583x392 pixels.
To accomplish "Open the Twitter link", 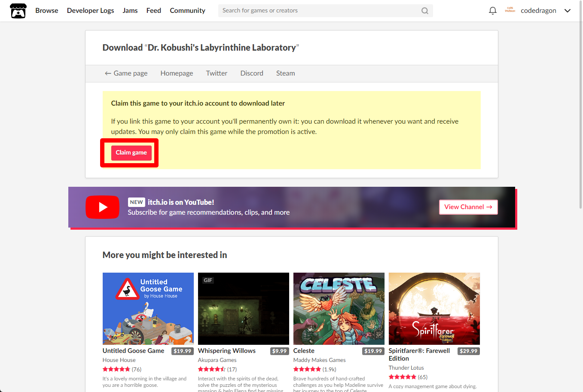I will (x=217, y=73).
